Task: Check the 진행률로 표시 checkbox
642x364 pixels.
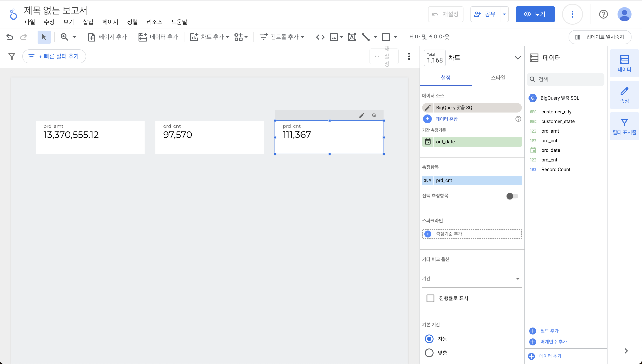Action: [x=430, y=298]
